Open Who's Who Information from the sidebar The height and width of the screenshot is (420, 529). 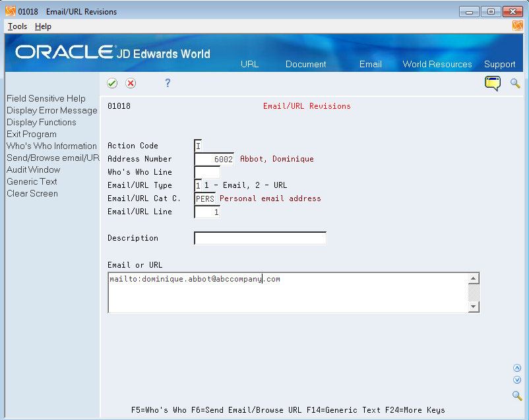51,146
